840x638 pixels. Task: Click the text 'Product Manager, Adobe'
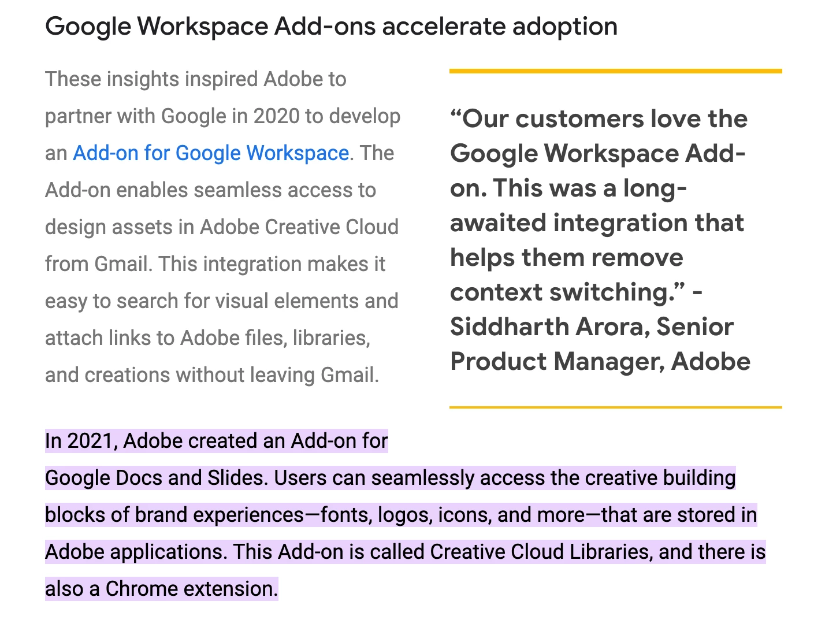tap(600, 361)
